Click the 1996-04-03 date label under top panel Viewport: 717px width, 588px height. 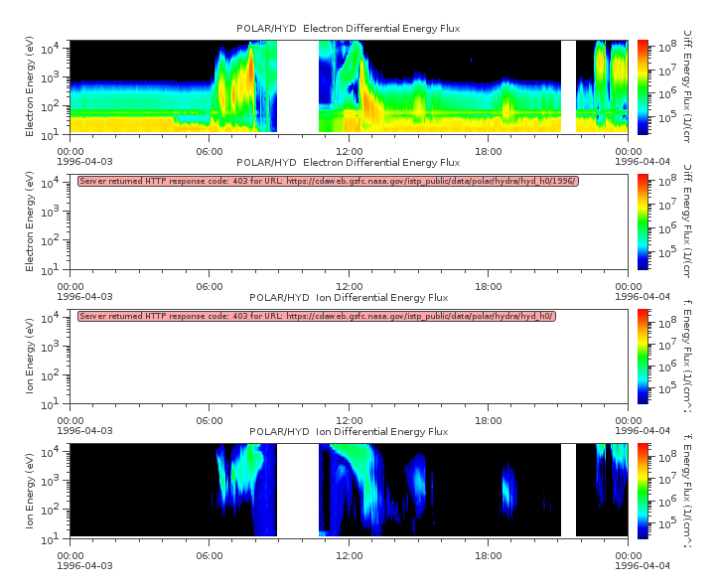91,161
